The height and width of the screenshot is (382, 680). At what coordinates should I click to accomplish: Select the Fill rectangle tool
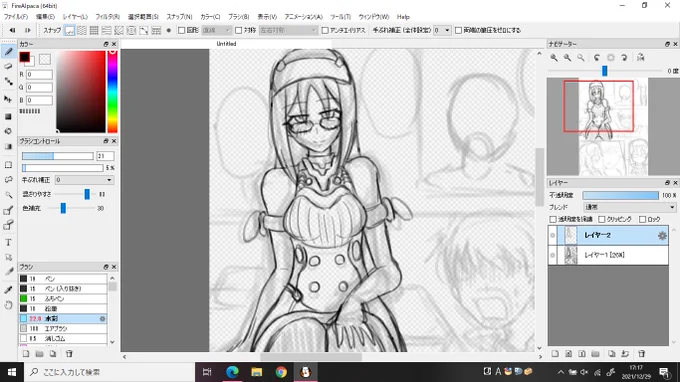tap(8, 116)
